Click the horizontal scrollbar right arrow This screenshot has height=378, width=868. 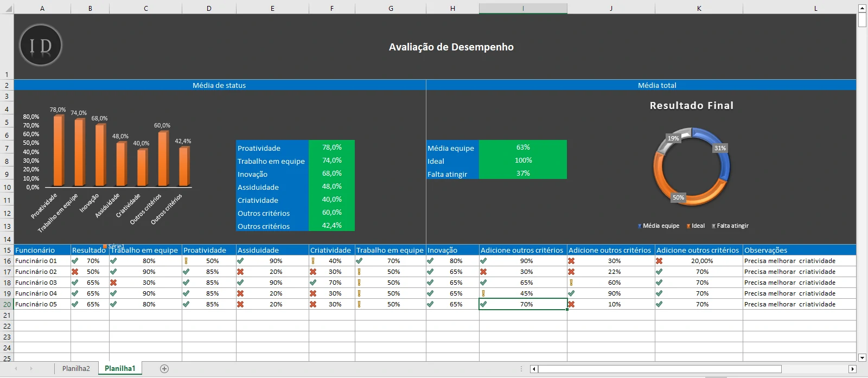point(852,369)
